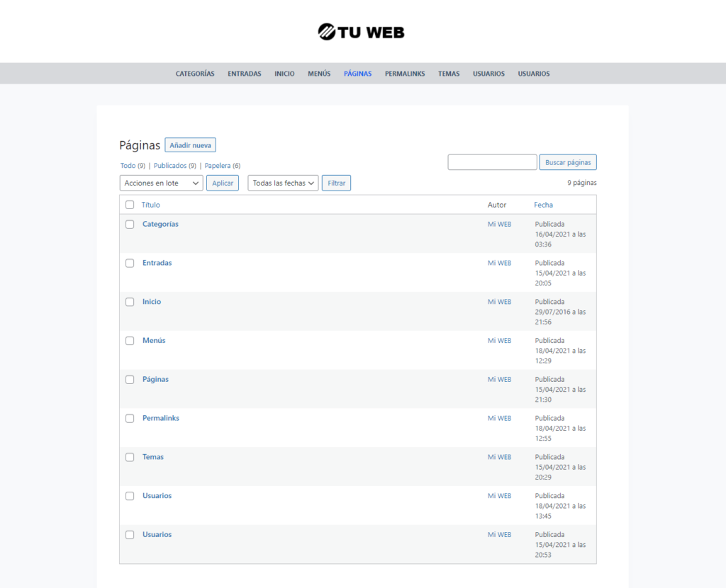726x588 pixels.
Task: Click the Añadir nueva button
Action: (190, 145)
